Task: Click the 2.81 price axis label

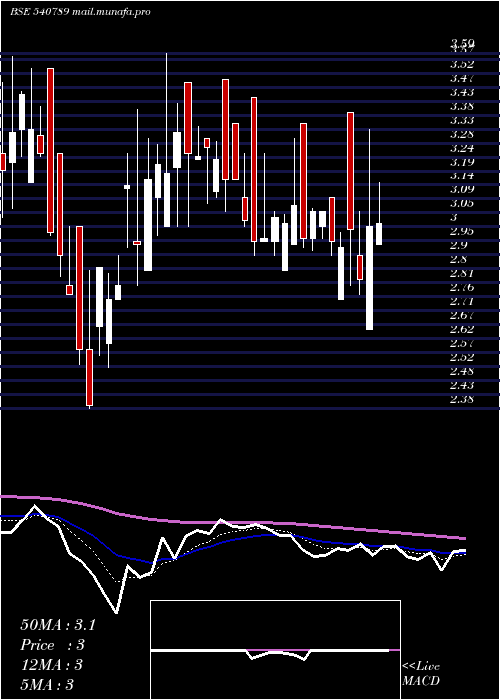Action: pos(462,274)
